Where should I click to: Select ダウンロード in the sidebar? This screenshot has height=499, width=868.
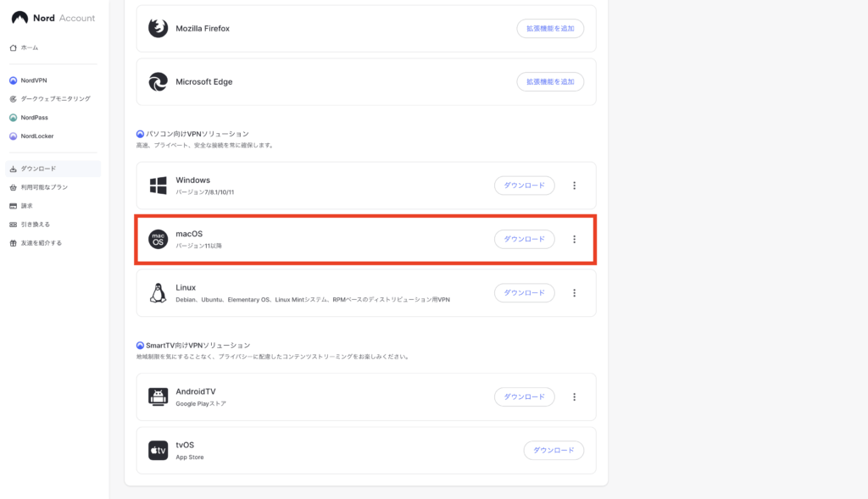53,169
